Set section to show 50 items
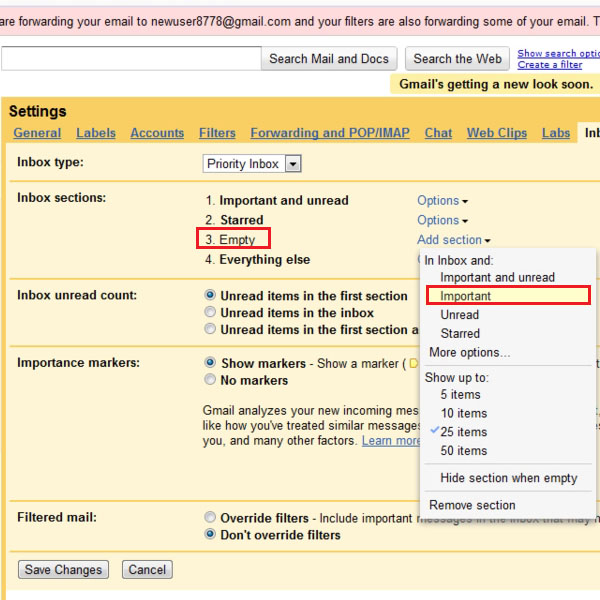 tap(463, 451)
